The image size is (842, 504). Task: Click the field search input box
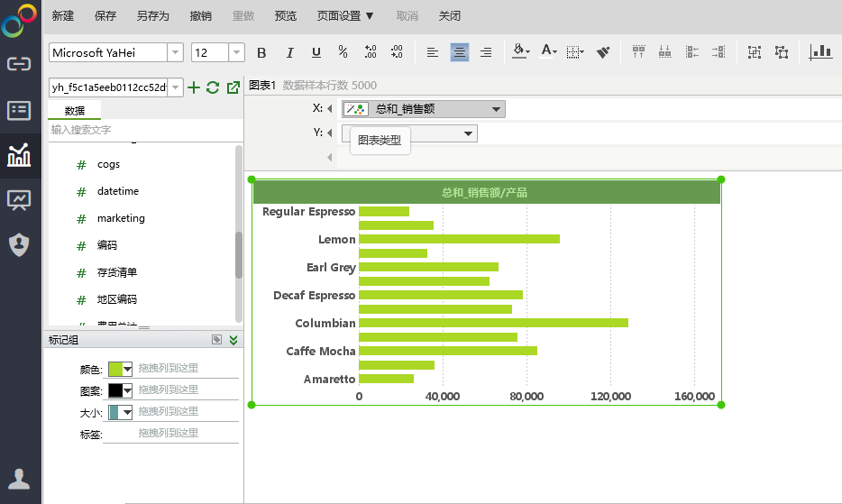point(145,130)
